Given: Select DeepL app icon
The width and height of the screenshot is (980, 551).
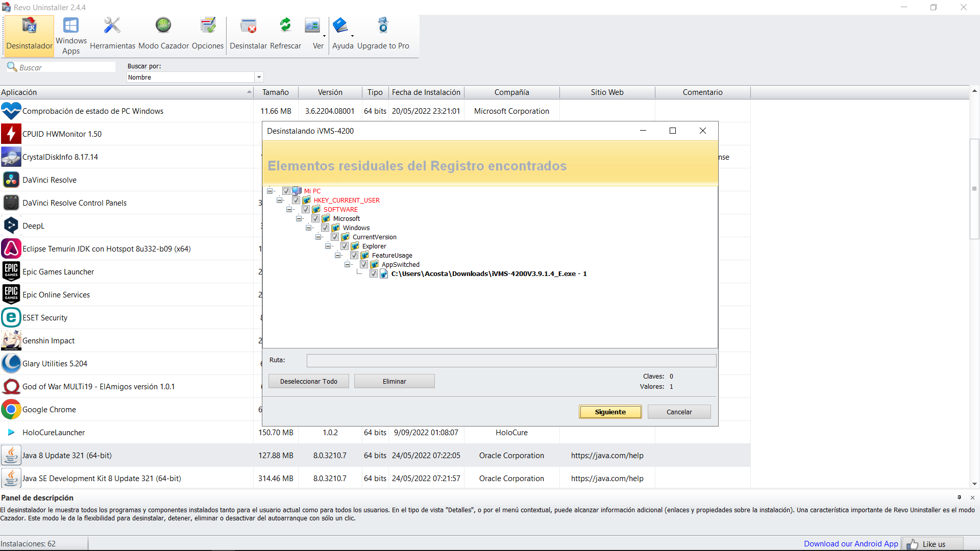Looking at the screenshot, I should (11, 226).
